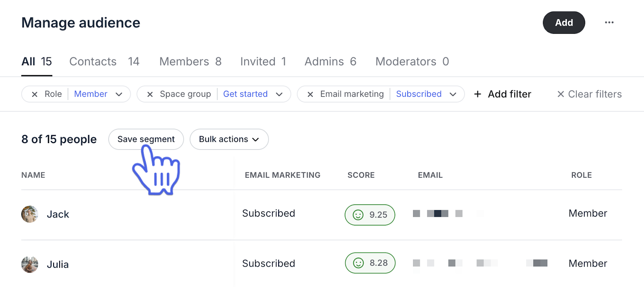Open Jack's name in the list
The width and height of the screenshot is (644, 287).
(x=58, y=214)
